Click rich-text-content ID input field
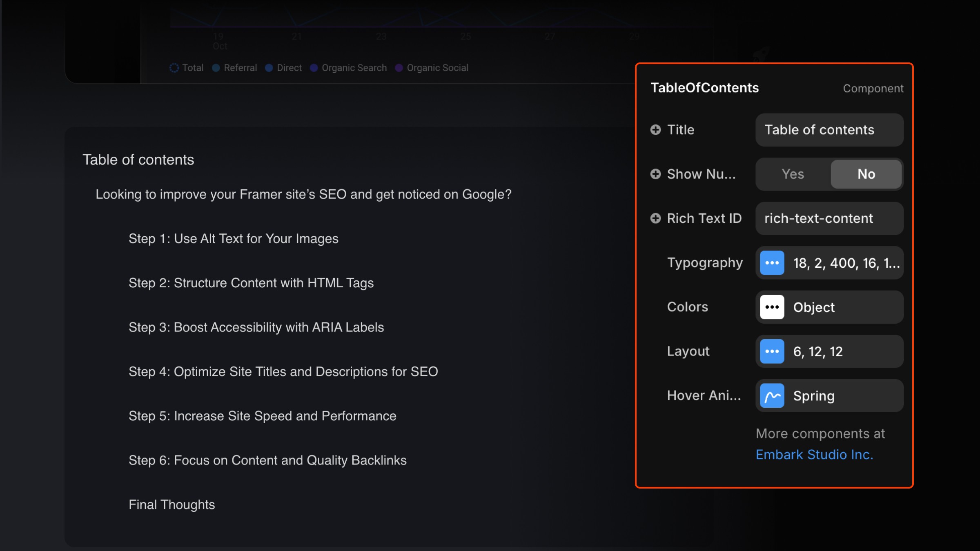 (x=829, y=218)
